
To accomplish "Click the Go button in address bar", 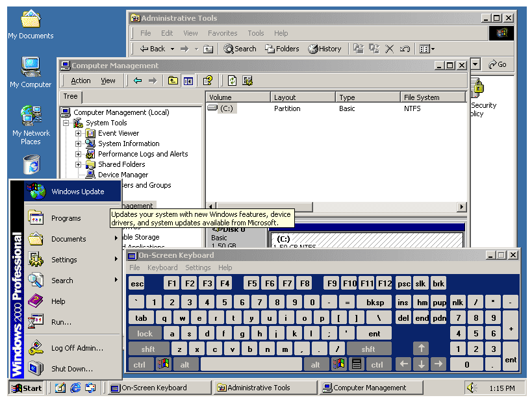I will tap(498, 64).
